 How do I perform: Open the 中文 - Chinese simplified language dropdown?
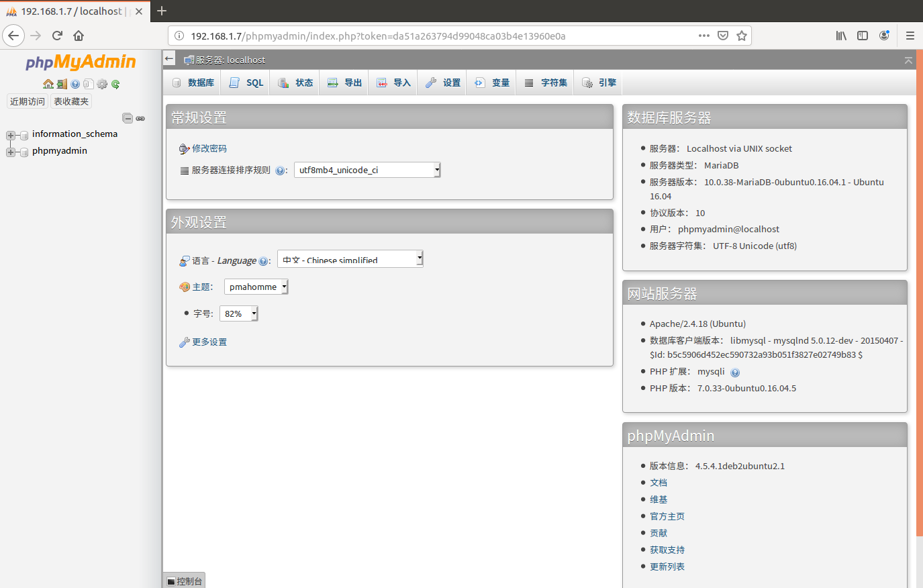350,258
